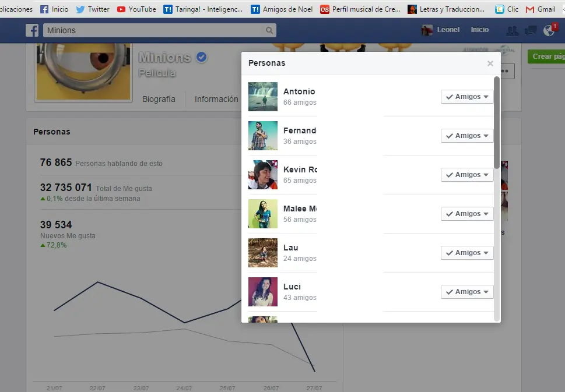This screenshot has width=565, height=392.
Task: Click Inicio in the Facebook header
Action: pyautogui.click(x=480, y=30)
